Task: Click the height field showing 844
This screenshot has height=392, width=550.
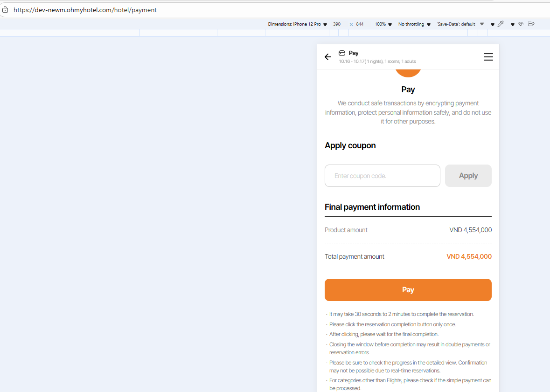Action: (360, 24)
